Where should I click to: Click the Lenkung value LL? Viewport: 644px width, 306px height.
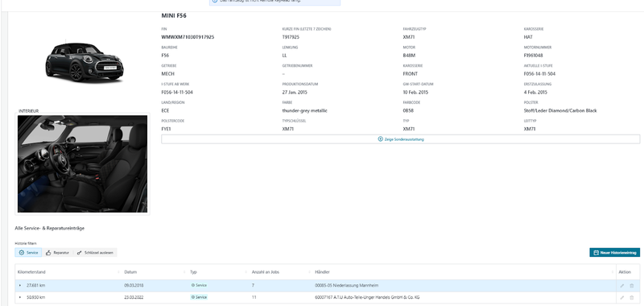(284, 56)
